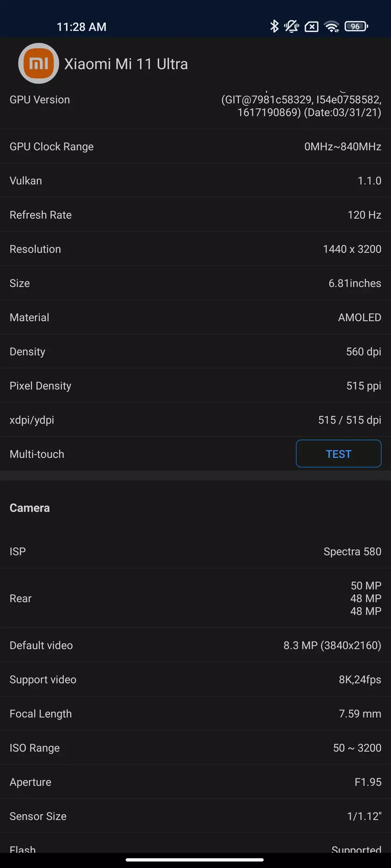The image size is (391, 868).
Task: Tap the Camera section header
Action: [x=30, y=508]
